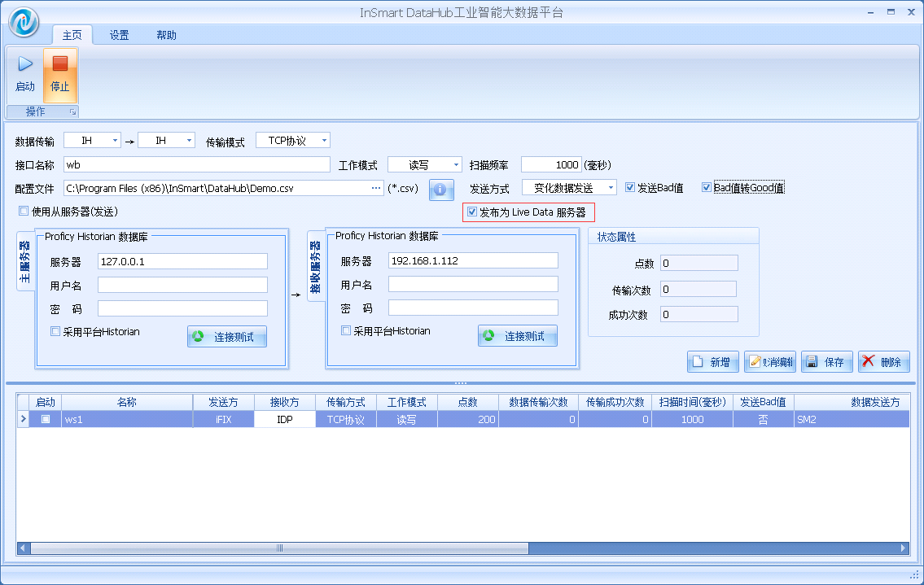The width and height of the screenshot is (924, 585).
Task: Browse for config file via ellipsis button
Action: pyautogui.click(x=376, y=188)
